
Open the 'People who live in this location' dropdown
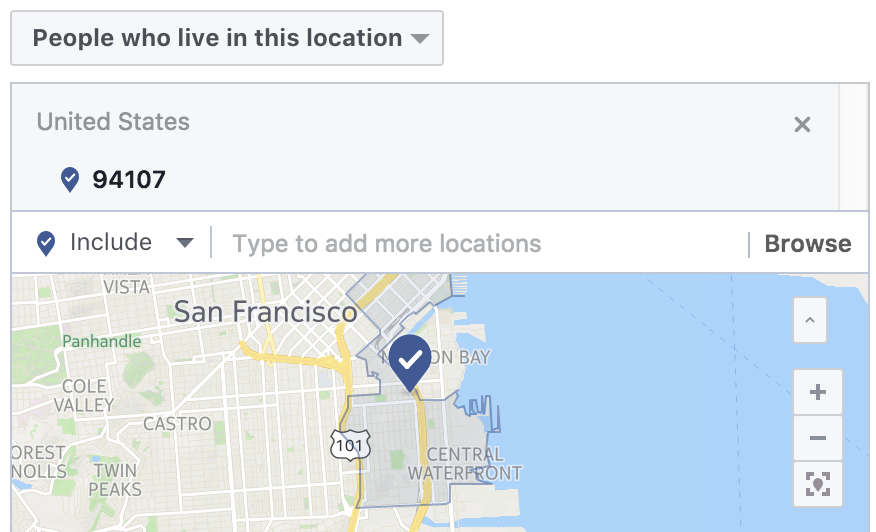(x=227, y=38)
